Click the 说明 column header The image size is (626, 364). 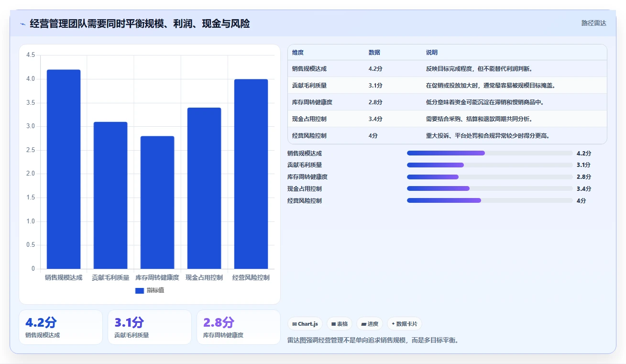432,53
